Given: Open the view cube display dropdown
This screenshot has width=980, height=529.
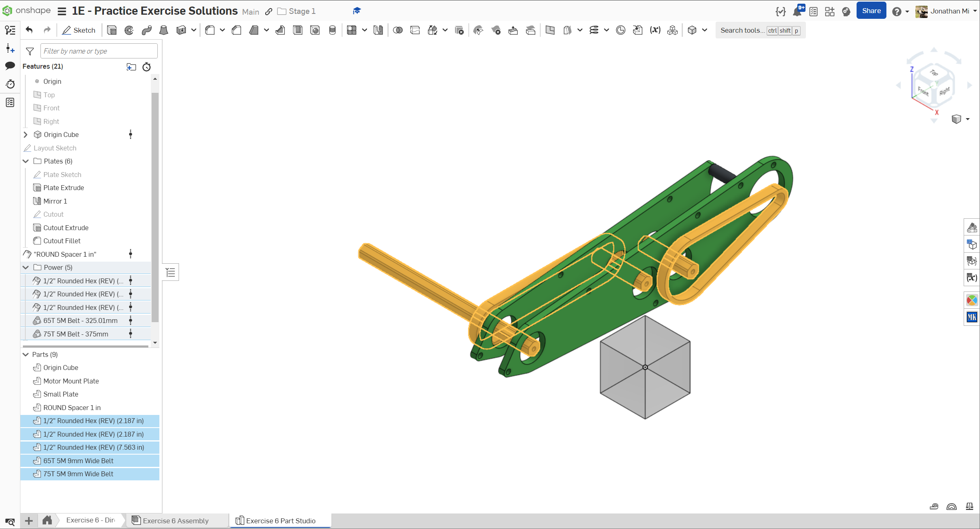Looking at the screenshot, I should [967, 119].
